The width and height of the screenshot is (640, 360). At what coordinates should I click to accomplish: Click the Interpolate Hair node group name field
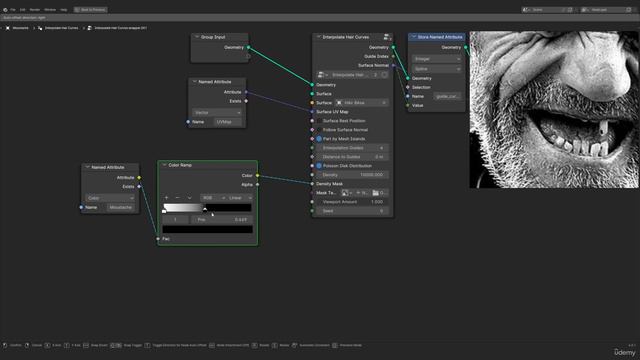click(350, 75)
